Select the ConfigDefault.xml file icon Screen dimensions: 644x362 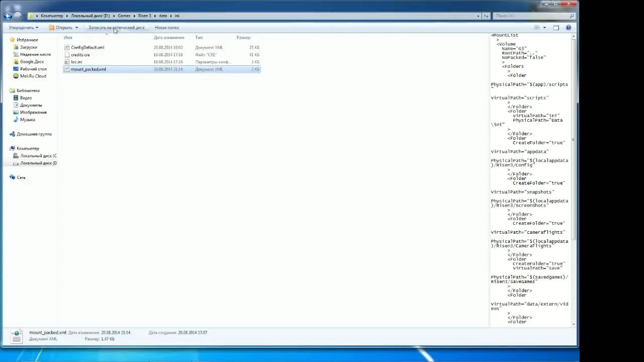(67, 47)
